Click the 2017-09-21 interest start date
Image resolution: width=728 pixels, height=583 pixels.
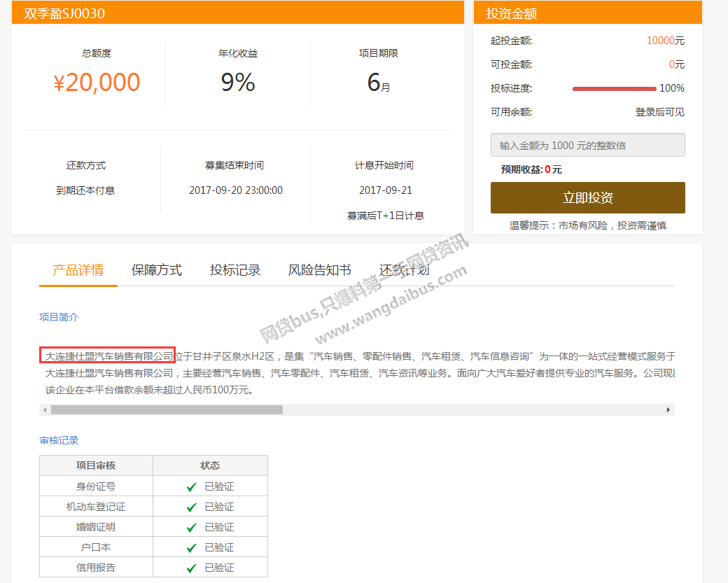click(386, 190)
